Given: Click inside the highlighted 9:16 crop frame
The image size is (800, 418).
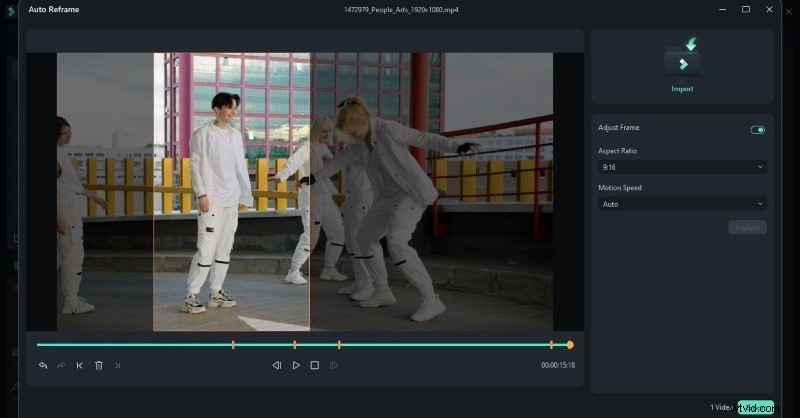Looking at the screenshot, I should [x=232, y=192].
